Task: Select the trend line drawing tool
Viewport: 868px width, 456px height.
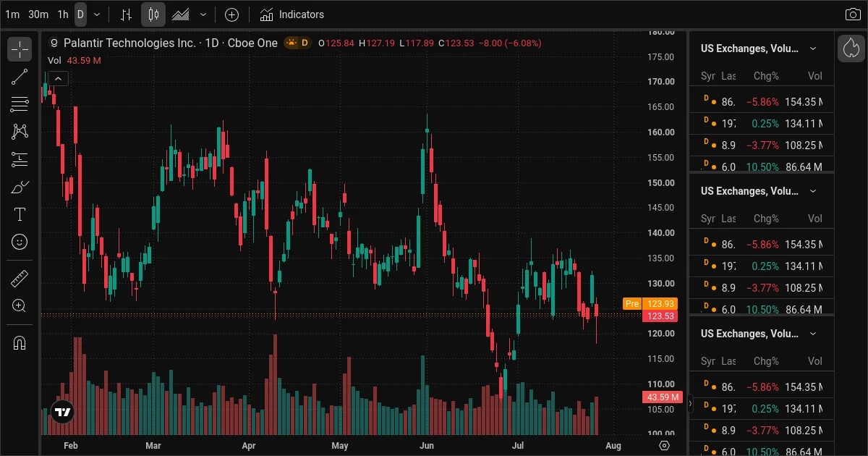Action: (x=20, y=77)
